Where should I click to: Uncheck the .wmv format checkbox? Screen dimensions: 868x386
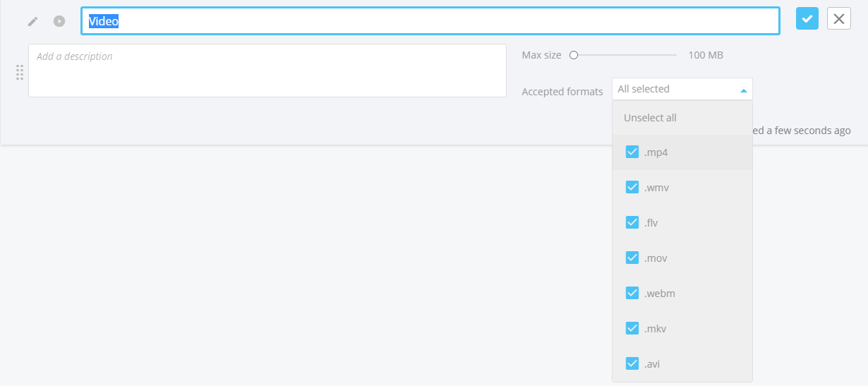point(632,188)
